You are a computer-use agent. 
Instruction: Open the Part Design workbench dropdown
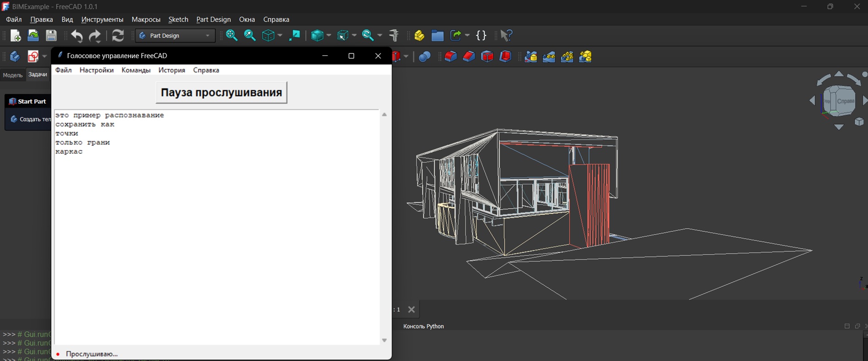pyautogui.click(x=175, y=36)
